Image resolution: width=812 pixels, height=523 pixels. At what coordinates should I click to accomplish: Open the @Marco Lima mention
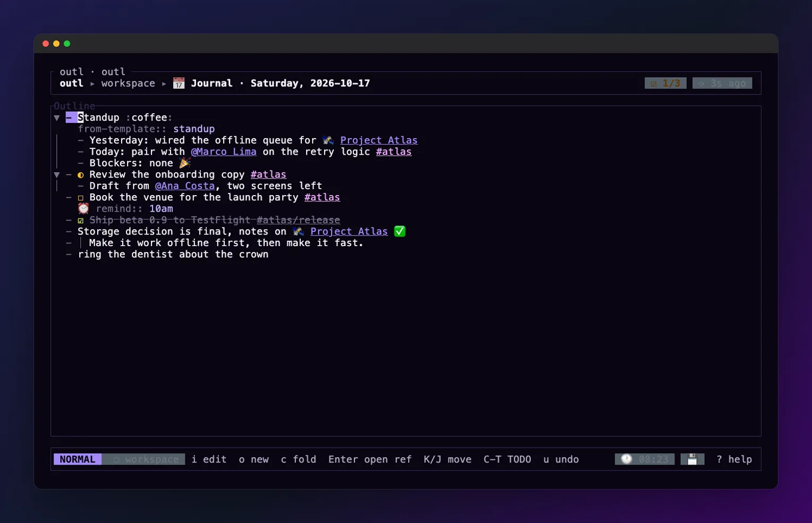(224, 151)
